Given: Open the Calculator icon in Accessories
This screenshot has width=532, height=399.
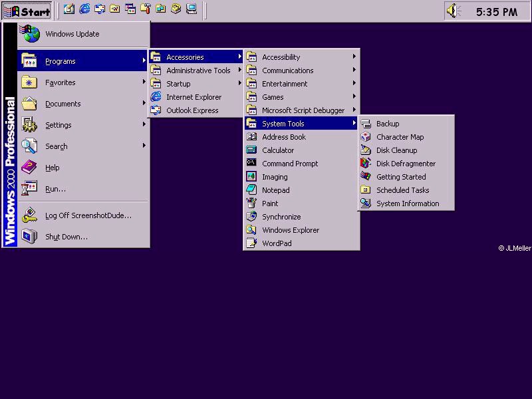Looking at the screenshot, I should point(251,150).
